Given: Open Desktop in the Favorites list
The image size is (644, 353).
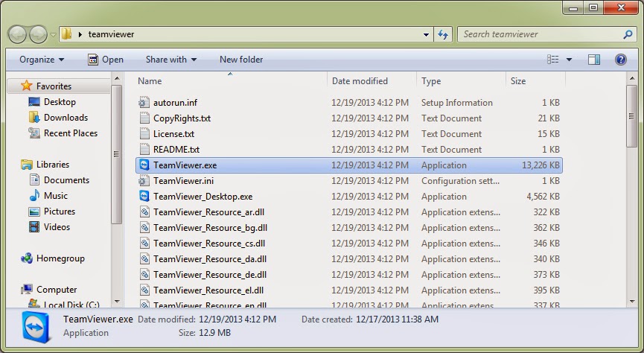Looking at the screenshot, I should pyautogui.click(x=60, y=101).
